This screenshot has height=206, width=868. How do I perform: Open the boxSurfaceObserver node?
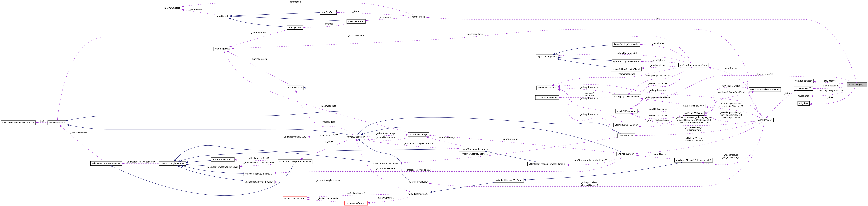547,97
